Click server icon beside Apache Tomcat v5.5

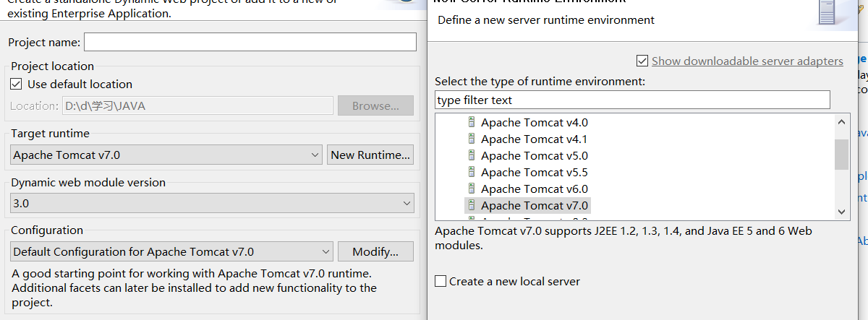coord(472,172)
